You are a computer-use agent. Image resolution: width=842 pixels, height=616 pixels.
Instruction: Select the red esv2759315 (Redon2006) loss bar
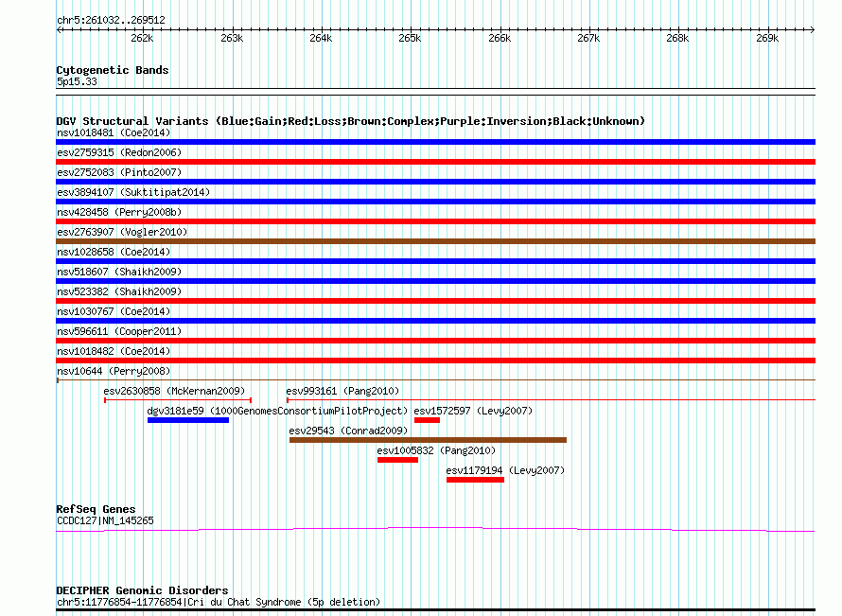coord(435,162)
